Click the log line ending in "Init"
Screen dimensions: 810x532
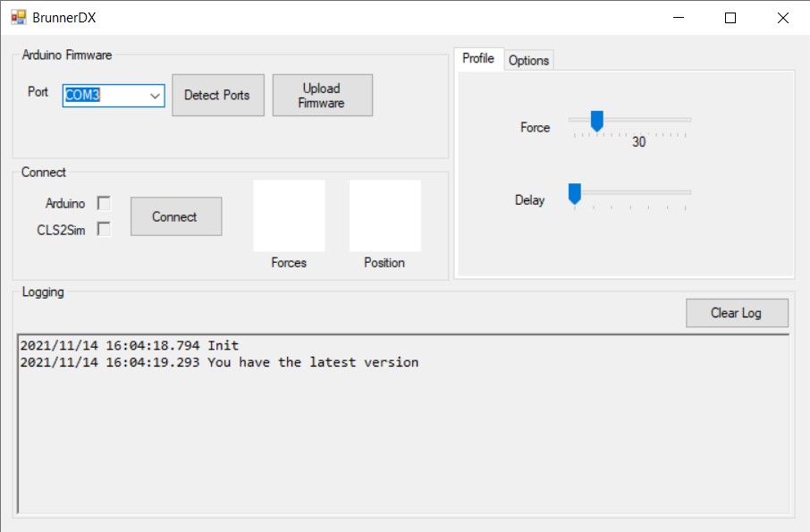pos(129,345)
